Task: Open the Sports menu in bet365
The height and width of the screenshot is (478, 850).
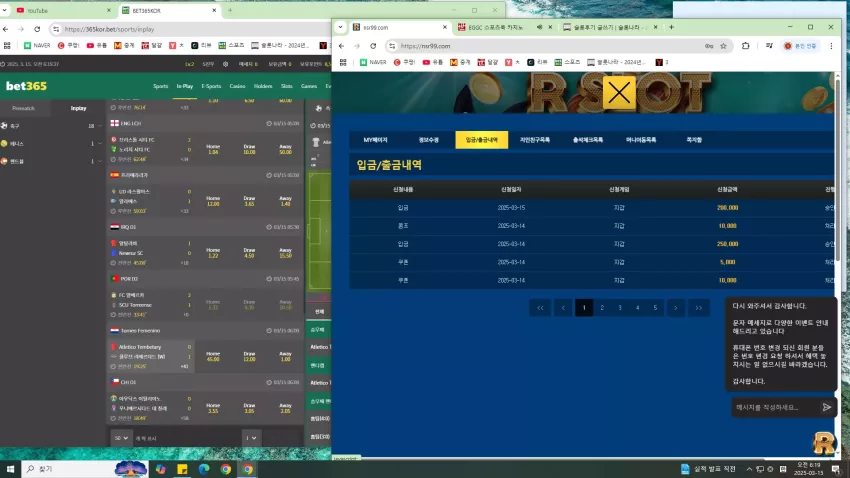Action: pos(160,86)
